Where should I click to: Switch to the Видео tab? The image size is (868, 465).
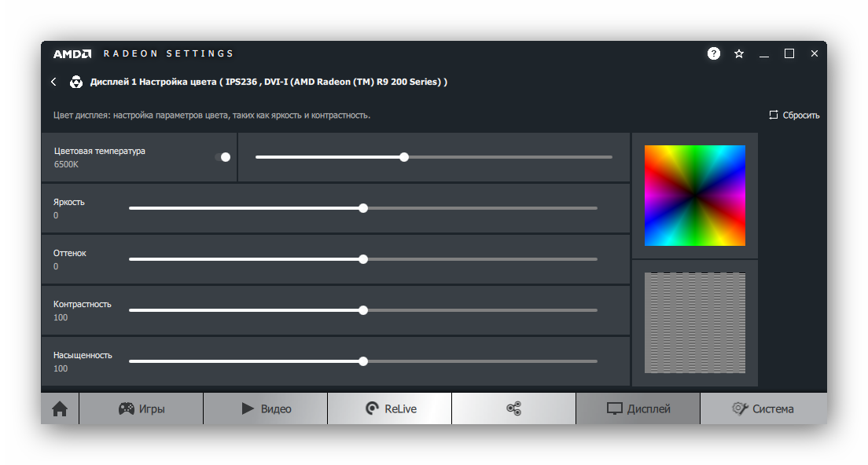point(266,408)
